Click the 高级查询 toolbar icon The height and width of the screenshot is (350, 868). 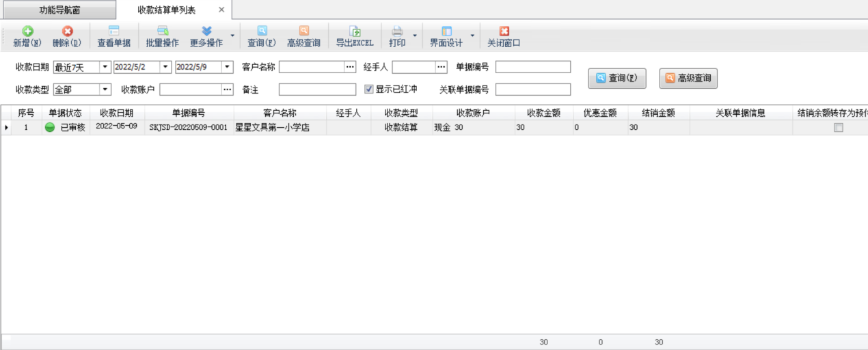[303, 31]
